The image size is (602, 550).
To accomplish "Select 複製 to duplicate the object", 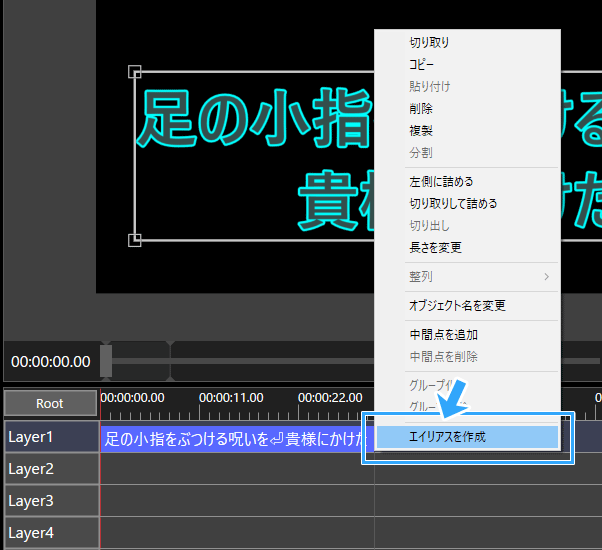I will pos(421,130).
